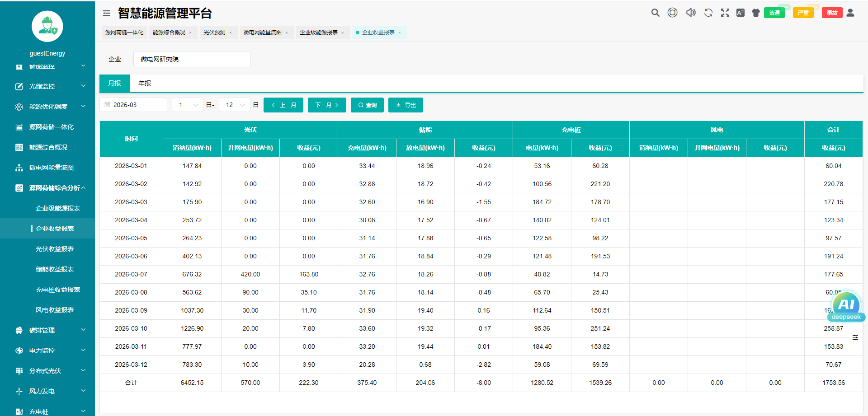The image size is (868, 416).
Task: Click the speaker volume icon
Action: pyautogui.click(x=690, y=13)
